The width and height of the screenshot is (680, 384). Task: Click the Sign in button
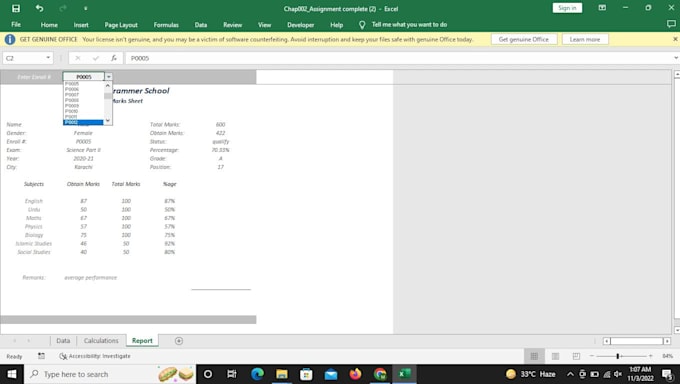pyautogui.click(x=567, y=8)
